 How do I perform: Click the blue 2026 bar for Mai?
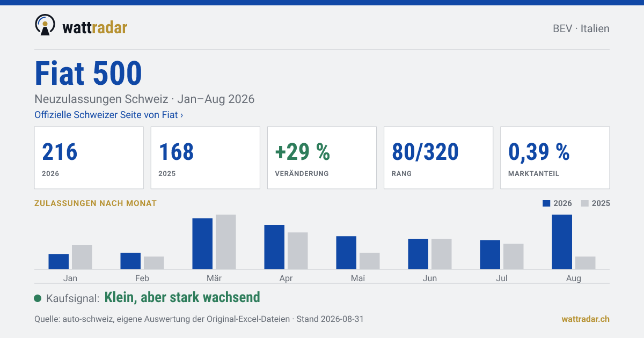346,253
